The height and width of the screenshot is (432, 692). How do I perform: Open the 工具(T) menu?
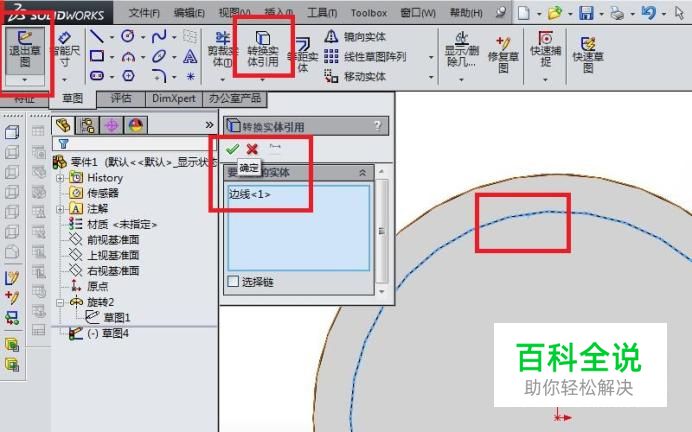[322, 13]
